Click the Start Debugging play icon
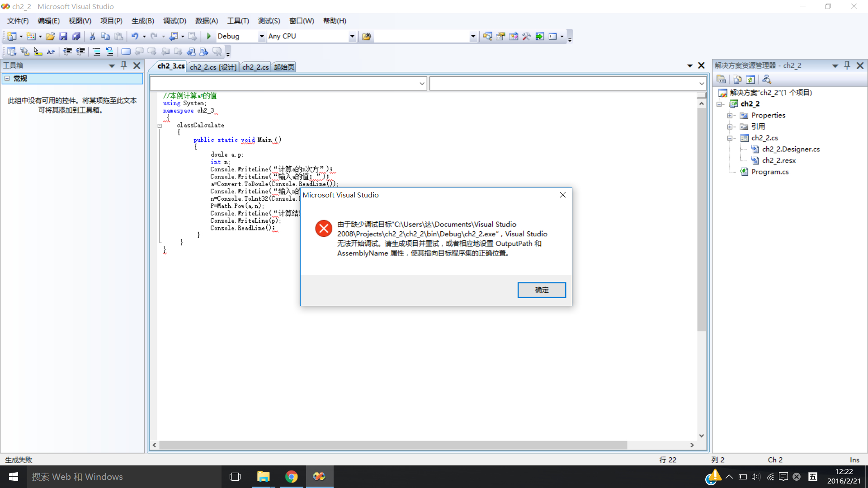 [x=209, y=36]
